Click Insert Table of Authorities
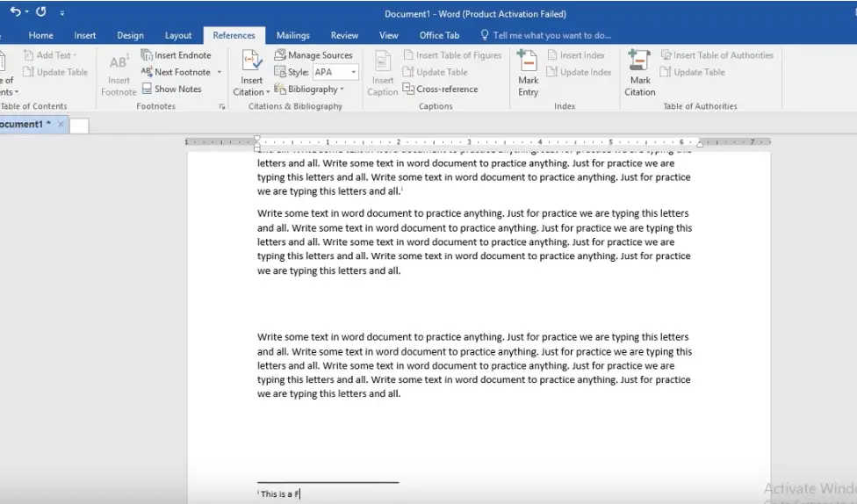Viewport: 857px width, 504px height. click(717, 55)
